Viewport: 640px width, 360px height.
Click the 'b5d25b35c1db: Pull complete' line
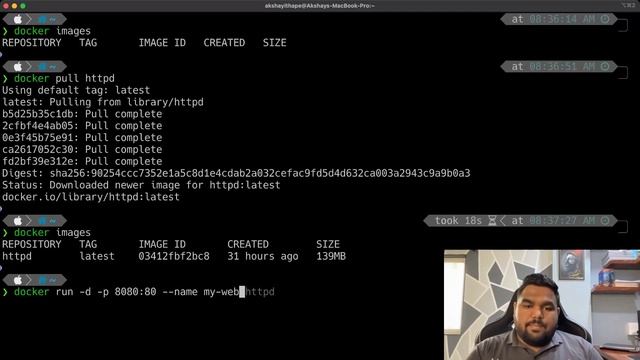click(82, 114)
